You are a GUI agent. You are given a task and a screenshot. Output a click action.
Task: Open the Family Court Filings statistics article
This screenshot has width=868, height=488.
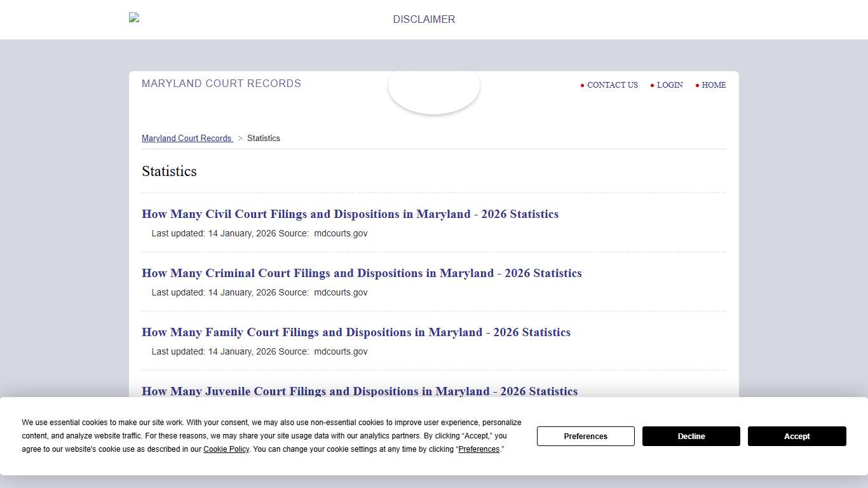pyautogui.click(x=356, y=332)
